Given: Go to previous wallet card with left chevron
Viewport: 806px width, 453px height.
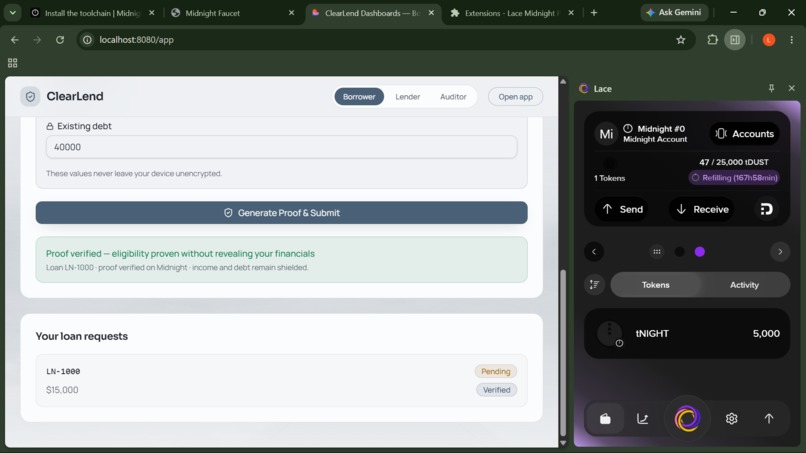Looking at the screenshot, I should tap(594, 252).
